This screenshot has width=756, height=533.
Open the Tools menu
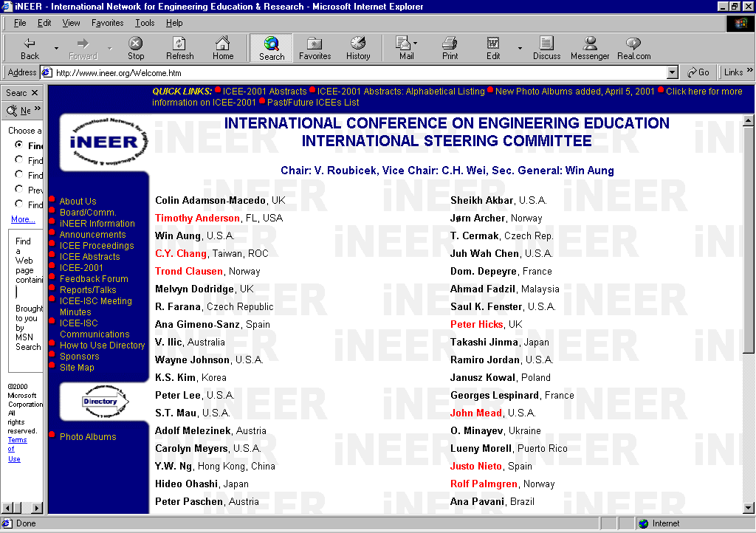click(145, 23)
